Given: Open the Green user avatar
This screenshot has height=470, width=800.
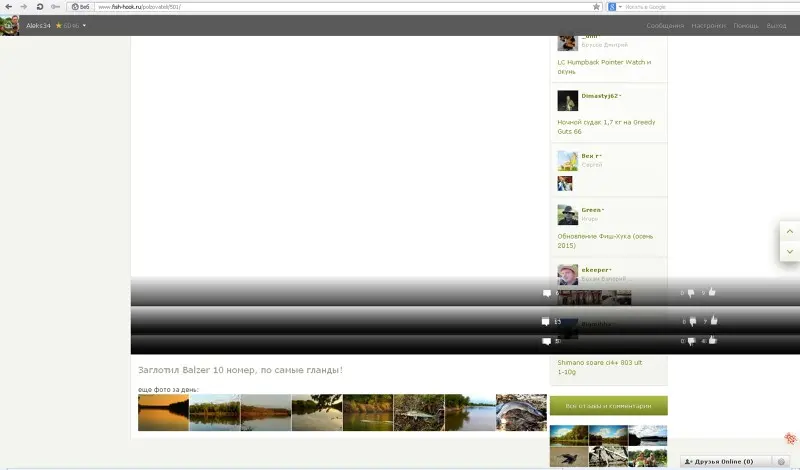Looking at the screenshot, I should pyautogui.click(x=567, y=215).
